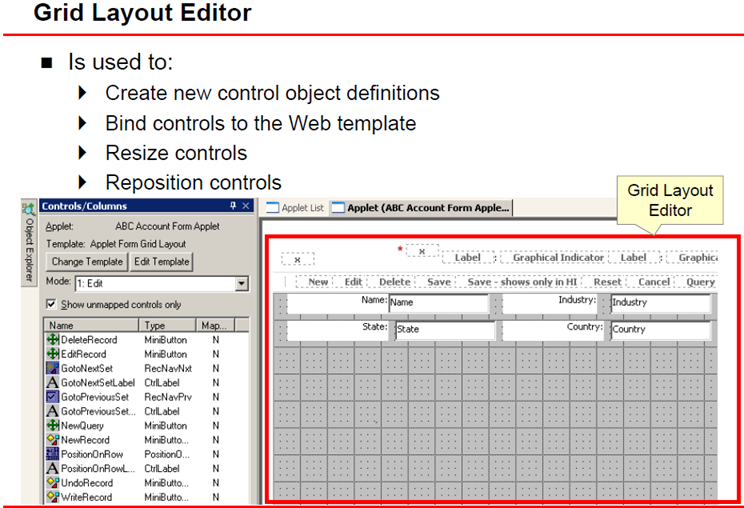Screen dimensions: 744x508
Task: Click the NewQuery control icon
Action: pos(53,425)
